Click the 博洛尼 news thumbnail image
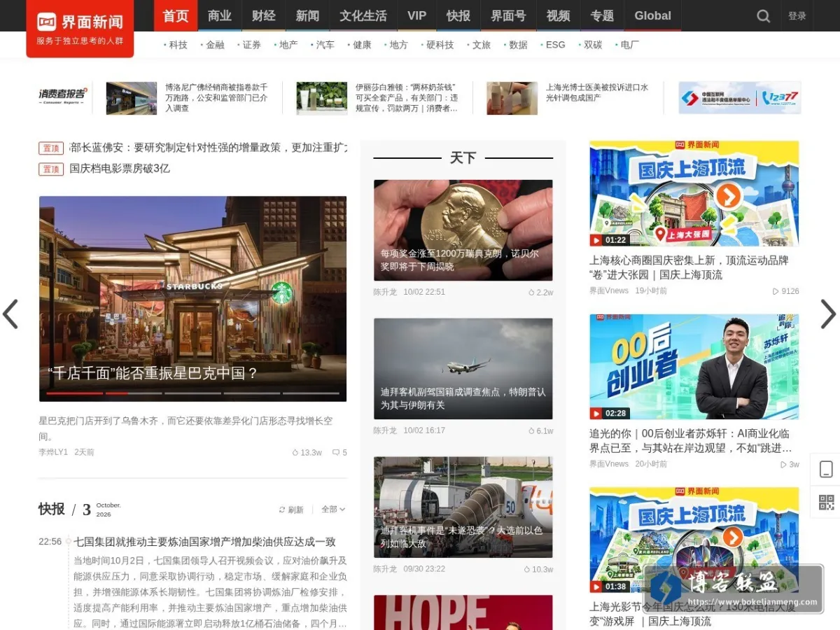 point(132,98)
